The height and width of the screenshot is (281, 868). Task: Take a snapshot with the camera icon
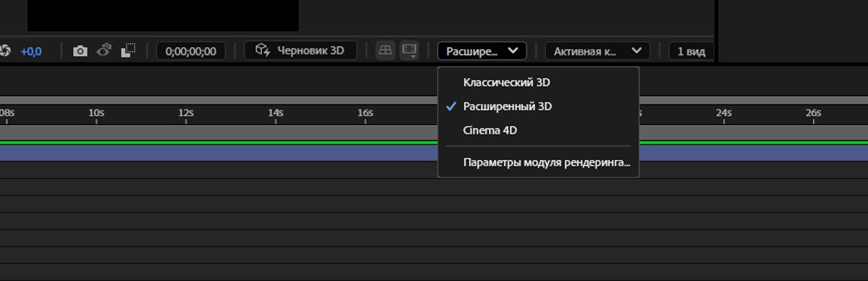(80, 51)
